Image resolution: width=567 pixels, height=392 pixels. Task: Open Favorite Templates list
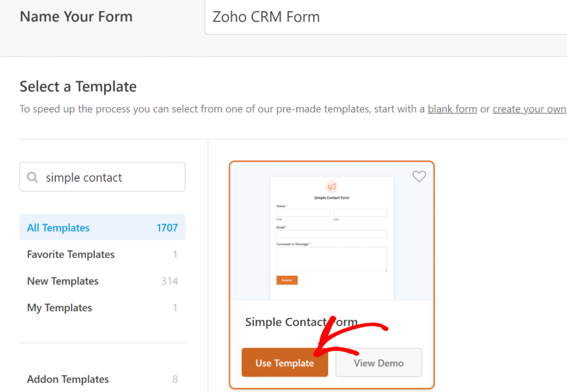(71, 254)
